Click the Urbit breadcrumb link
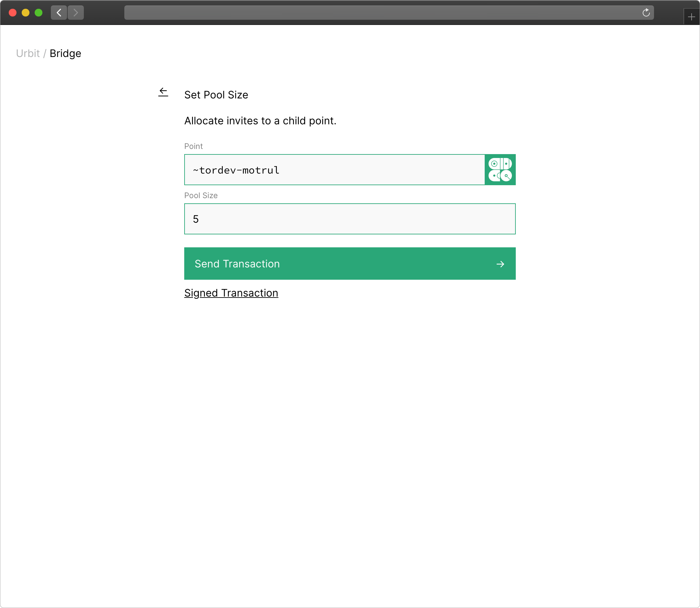 (x=28, y=53)
